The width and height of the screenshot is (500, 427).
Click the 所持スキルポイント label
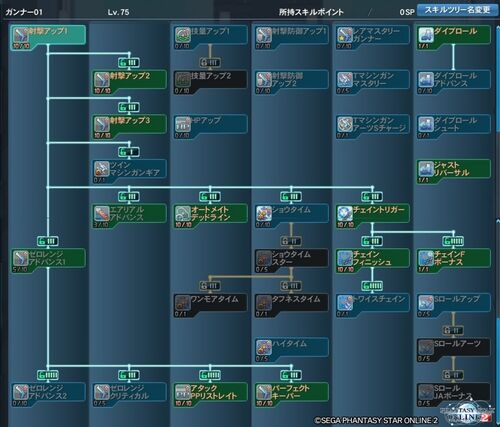311,12
